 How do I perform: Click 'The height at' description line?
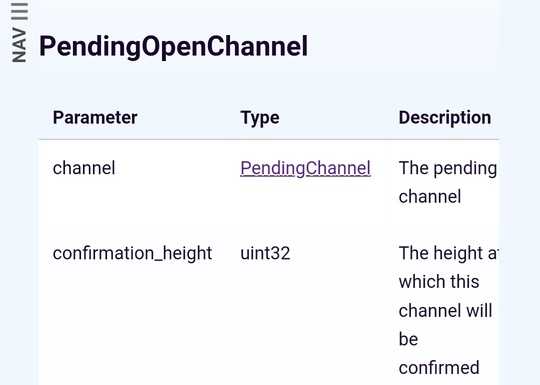[x=448, y=253]
